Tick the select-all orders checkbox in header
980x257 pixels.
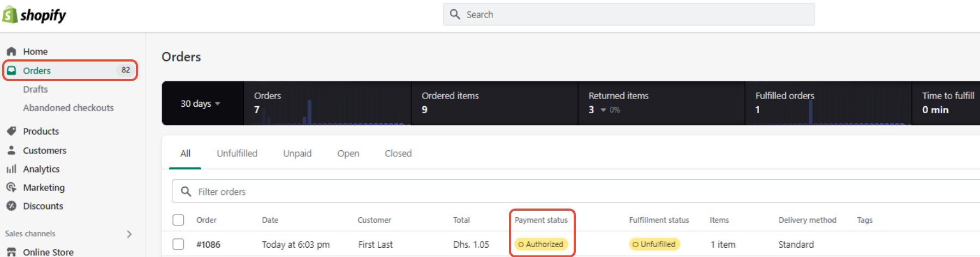pyautogui.click(x=178, y=220)
